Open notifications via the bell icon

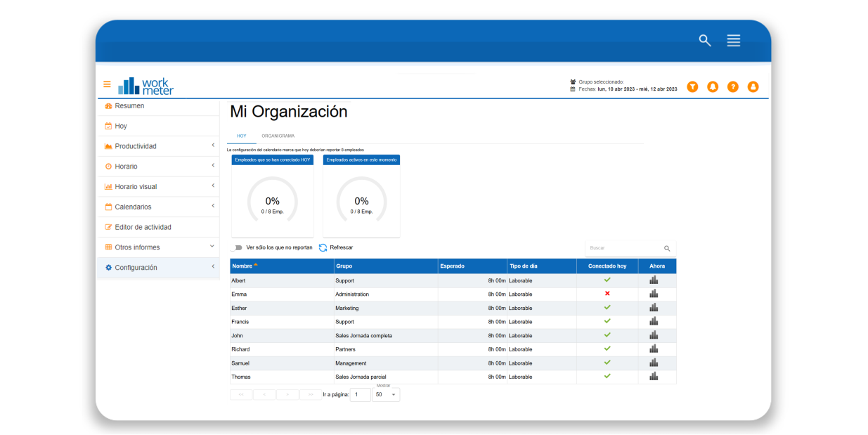713,86
